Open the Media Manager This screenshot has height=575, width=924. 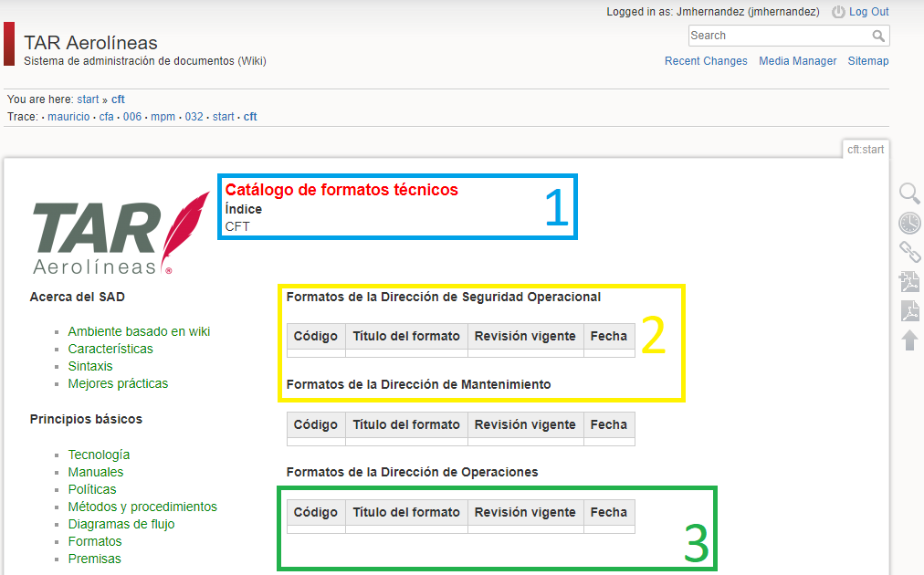tap(797, 61)
